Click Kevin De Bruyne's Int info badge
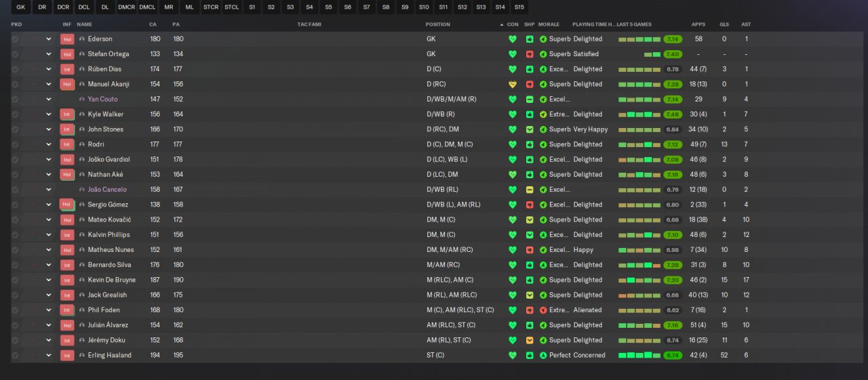 [67, 280]
